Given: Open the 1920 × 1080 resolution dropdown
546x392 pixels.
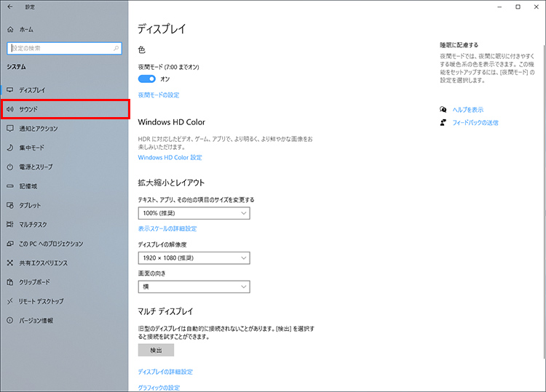Looking at the screenshot, I should point(194,257).
